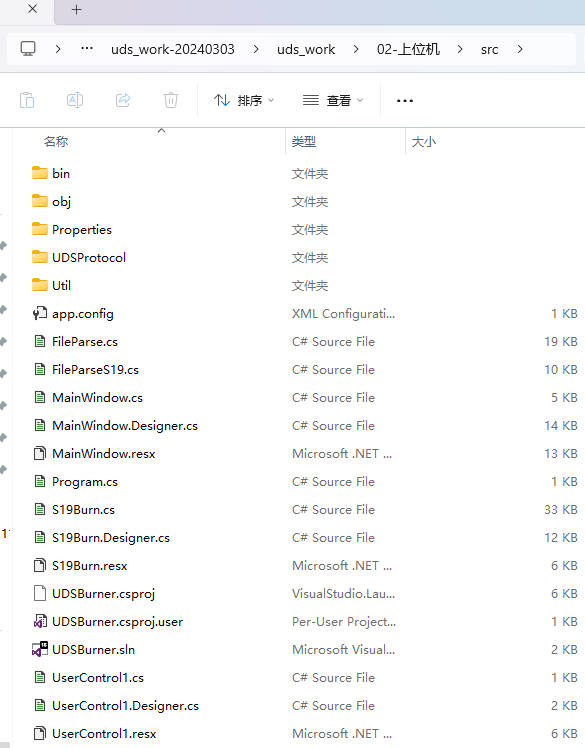
Task: Sort by the 大小 column header
Action: (424, 141)
